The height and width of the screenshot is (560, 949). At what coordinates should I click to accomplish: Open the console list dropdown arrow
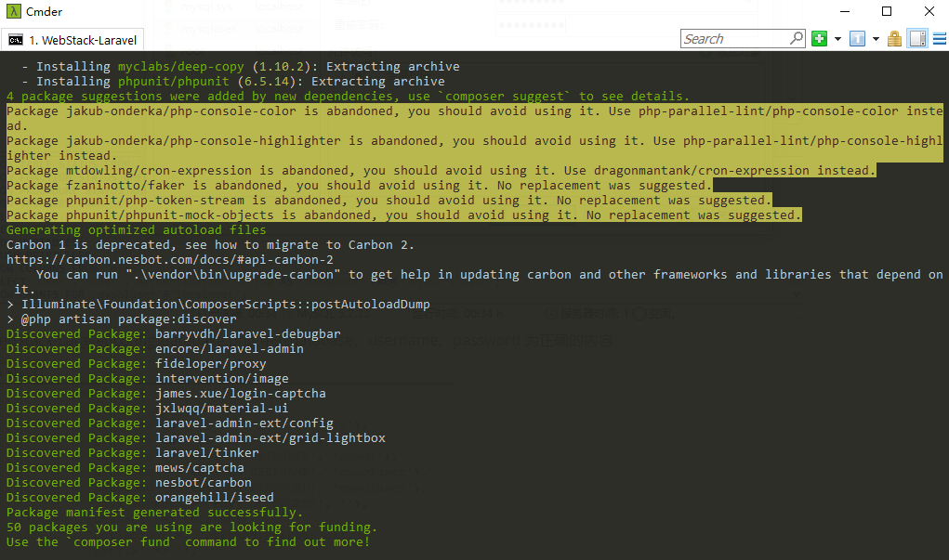point(876,39)
